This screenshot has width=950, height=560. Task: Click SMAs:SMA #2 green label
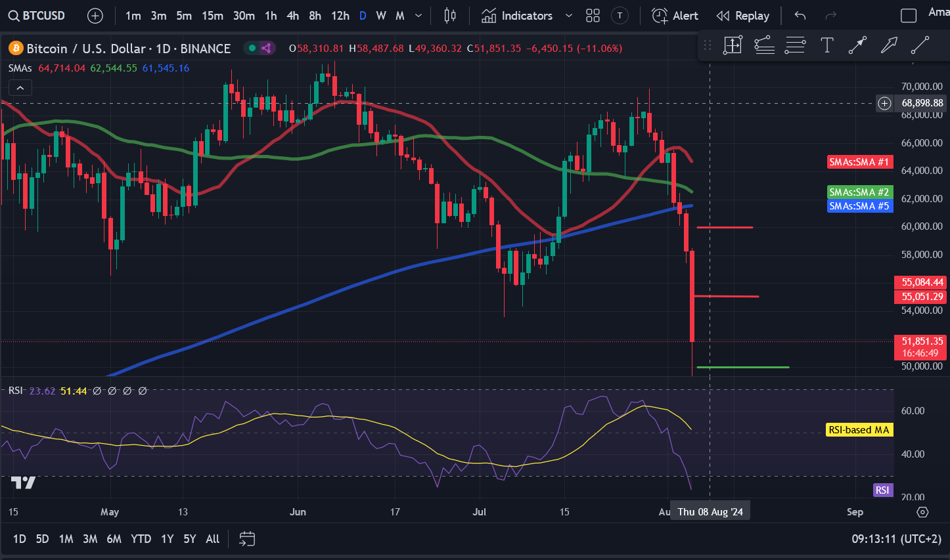tap(859, 192)
